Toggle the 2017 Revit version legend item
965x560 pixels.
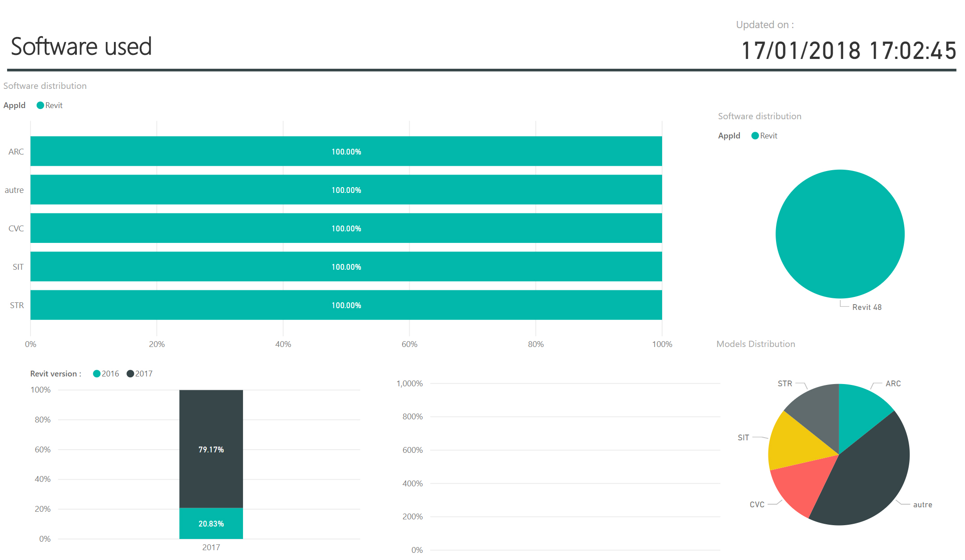point(140,374)
